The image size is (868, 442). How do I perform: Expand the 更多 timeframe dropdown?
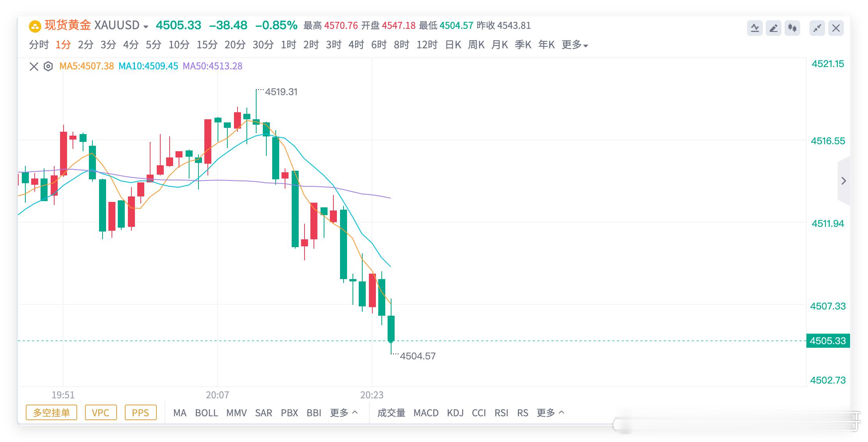click(x=575, y=45)
